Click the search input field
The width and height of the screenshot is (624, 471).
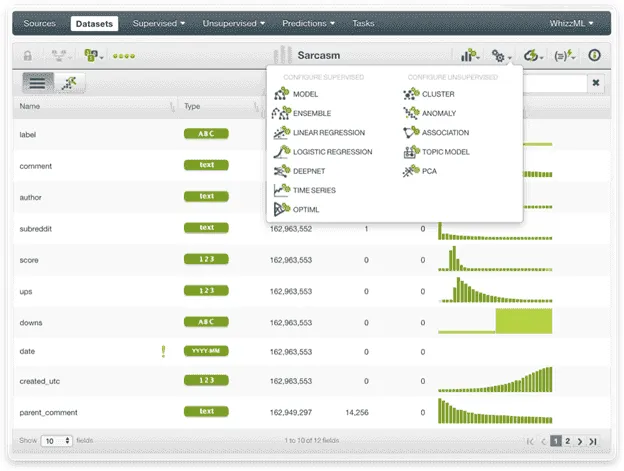(x=555, y=83)
